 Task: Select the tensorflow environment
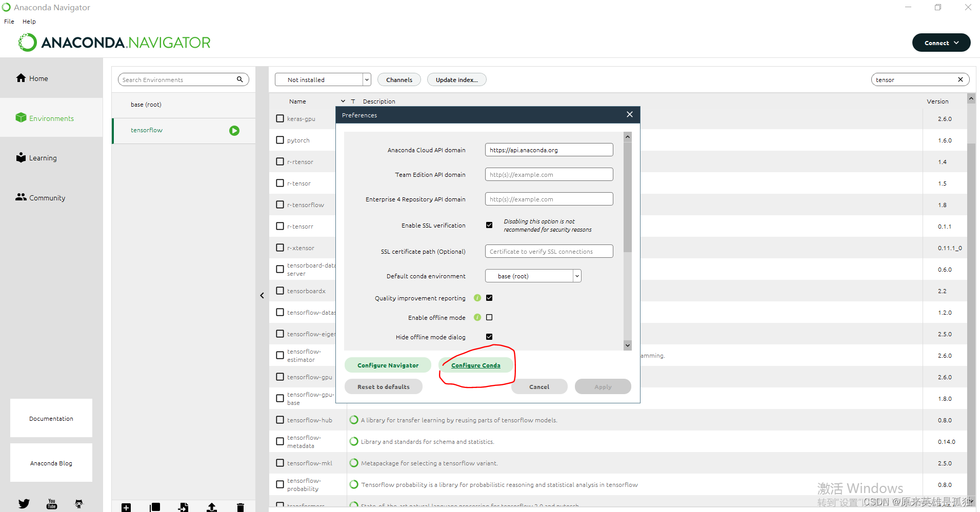click(184, 131)
